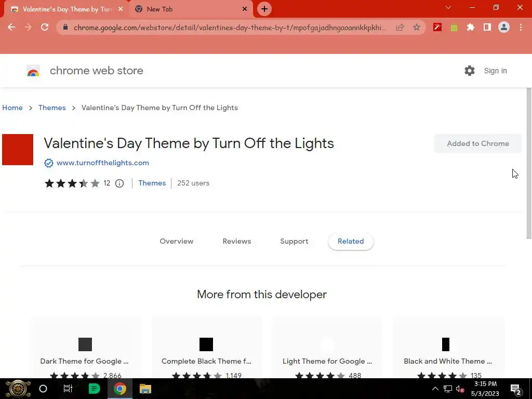Close the Valentine's Day Theme tab
The height and width of the screenshot is (399, 532).
tap(121, 9)
